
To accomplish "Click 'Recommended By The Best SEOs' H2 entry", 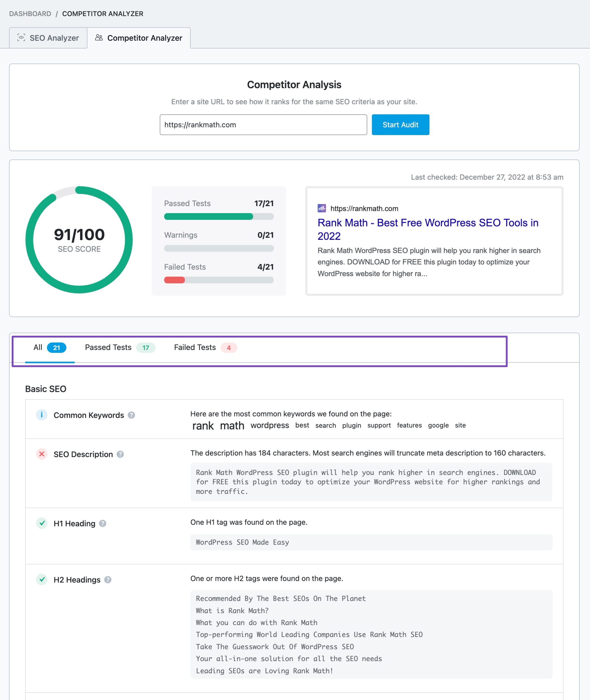I will click(281, 599).
